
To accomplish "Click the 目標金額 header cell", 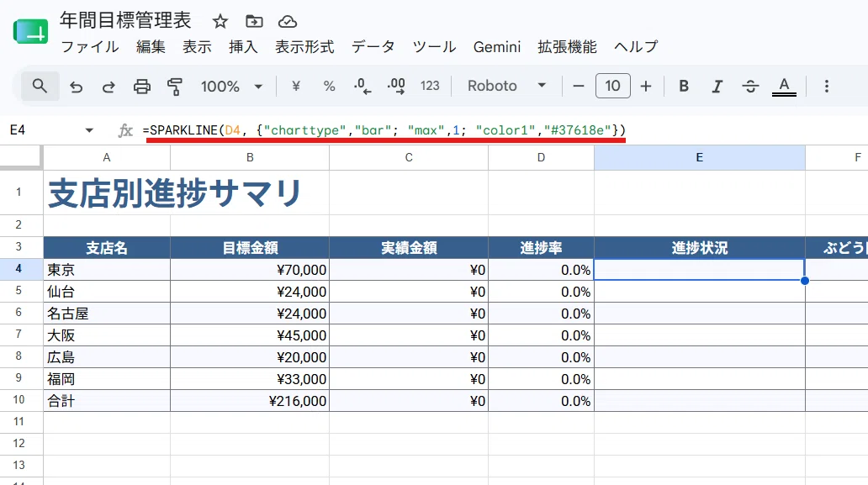I will (250, 248).
